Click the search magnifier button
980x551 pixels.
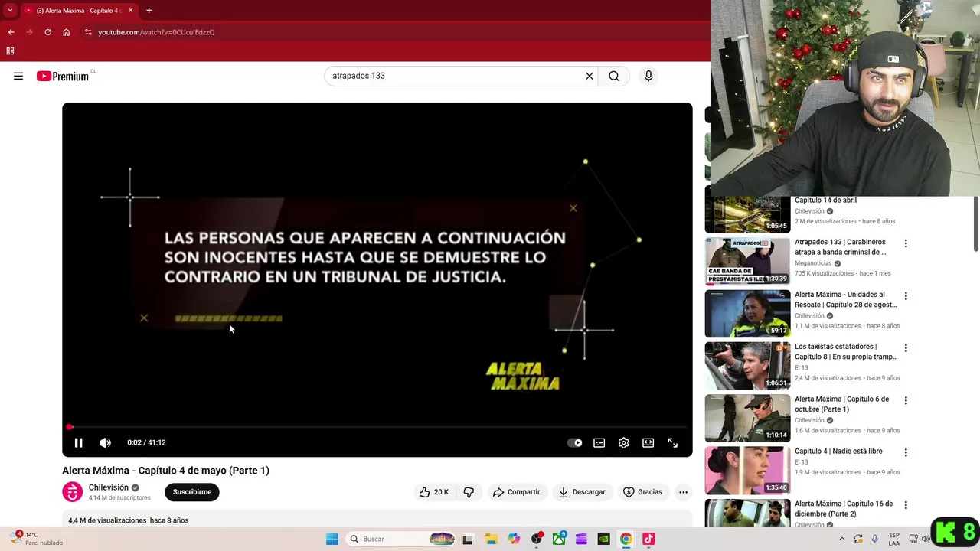coord(614,76)
